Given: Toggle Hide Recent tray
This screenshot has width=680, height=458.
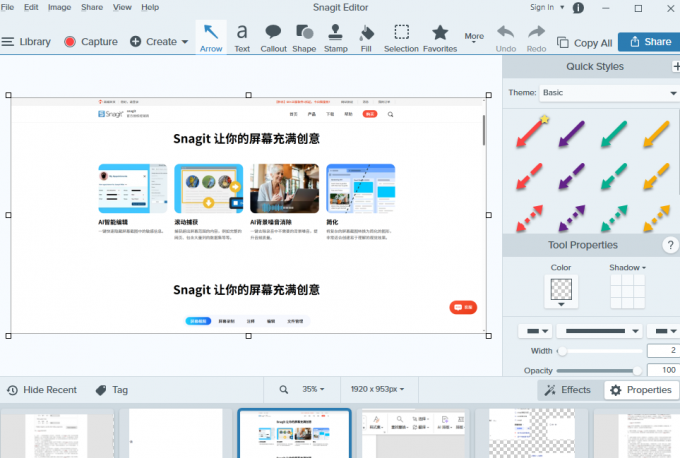Looking at the screenshot, I should [42, 390].
